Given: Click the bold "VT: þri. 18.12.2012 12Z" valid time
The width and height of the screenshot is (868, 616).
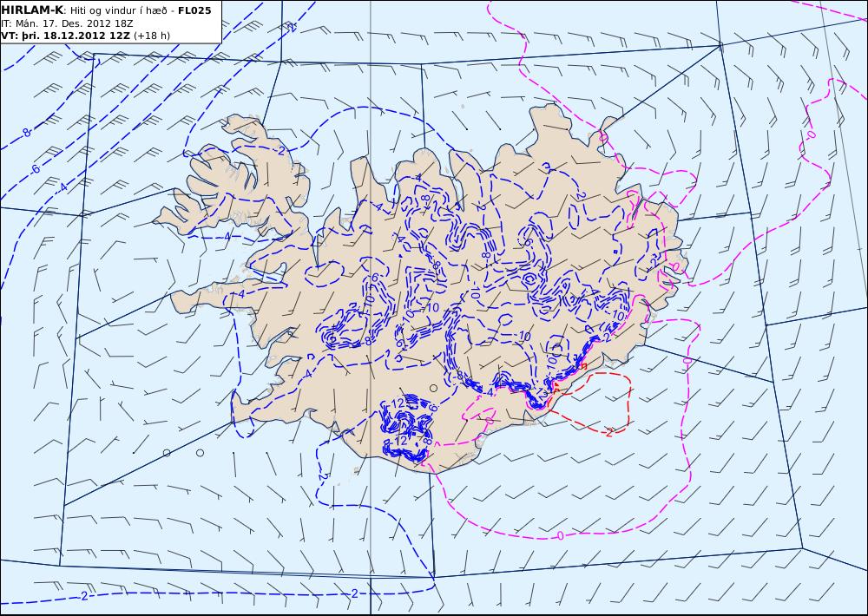Looking at the screenshot, I should tap(66, 36).
